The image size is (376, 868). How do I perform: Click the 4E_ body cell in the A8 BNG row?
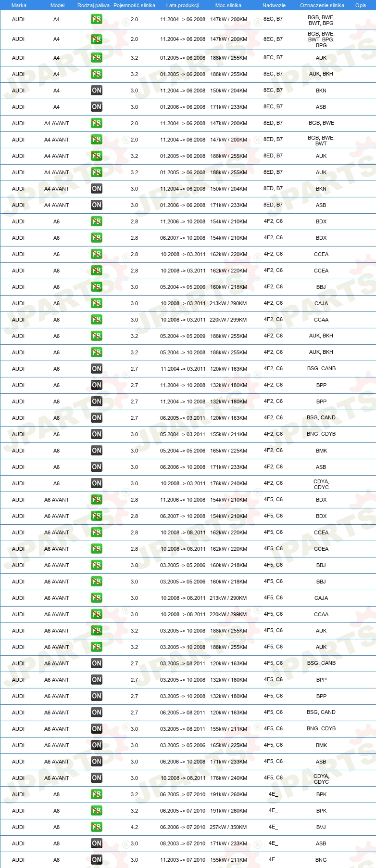click(273, 859)
